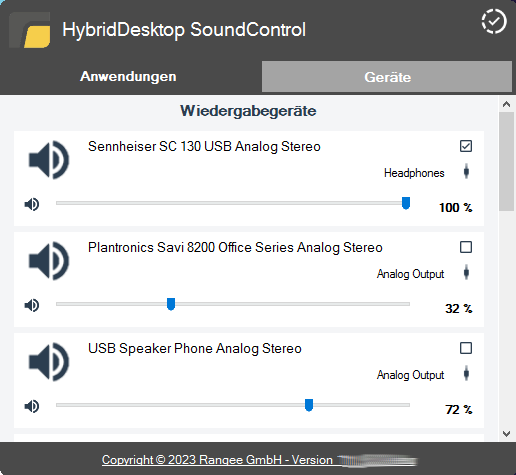Image resolution: width=516 pixels, height=475 pixels.
Task: Select the Geräte tab
Action: pyautogui.click(x=387, y=76)
